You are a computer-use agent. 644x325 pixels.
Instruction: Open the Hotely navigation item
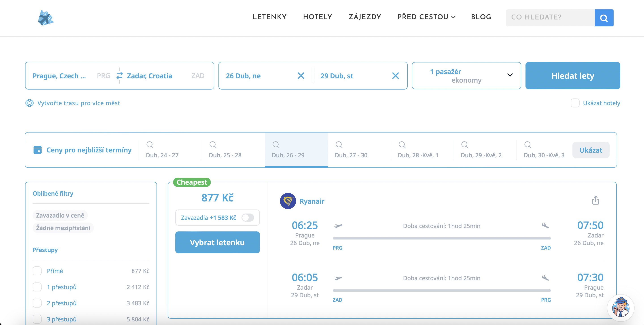point(318,17)
